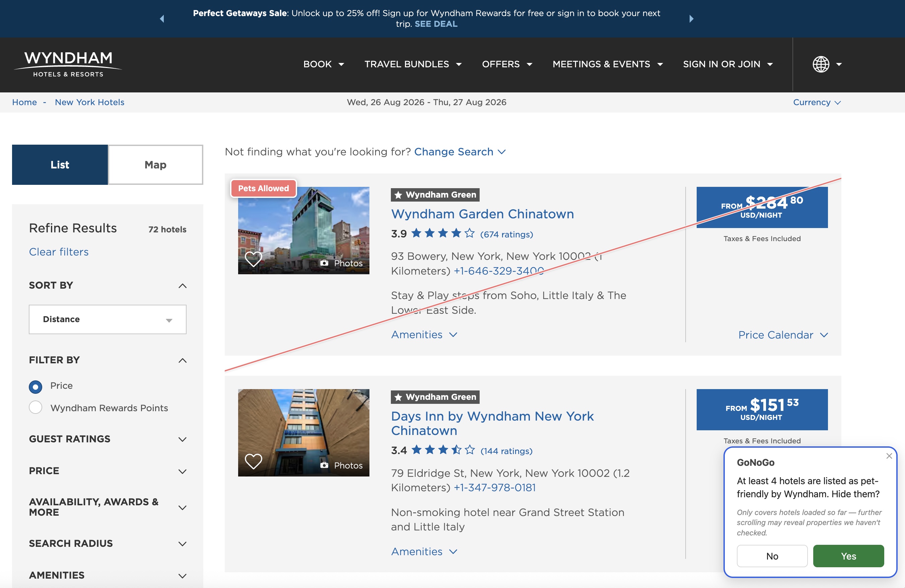The height and width of the screenshot is (588, 905).
Task: Select the $151.53 USD/night rate button
Action: tap(762, 410)
